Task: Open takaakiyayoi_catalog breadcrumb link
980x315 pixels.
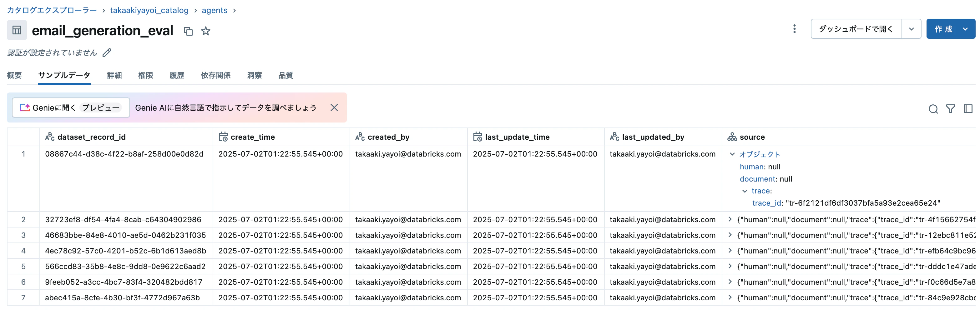Action: 149,10
